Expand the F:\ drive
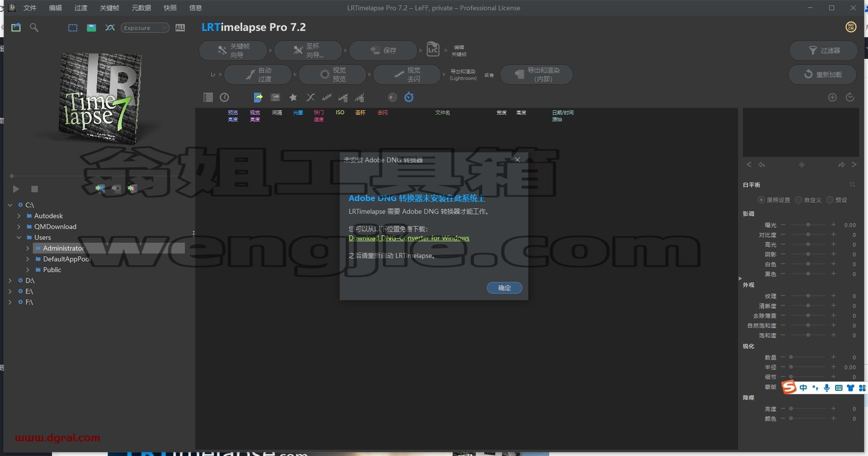 pyautogui.click(x=10, y=302)
